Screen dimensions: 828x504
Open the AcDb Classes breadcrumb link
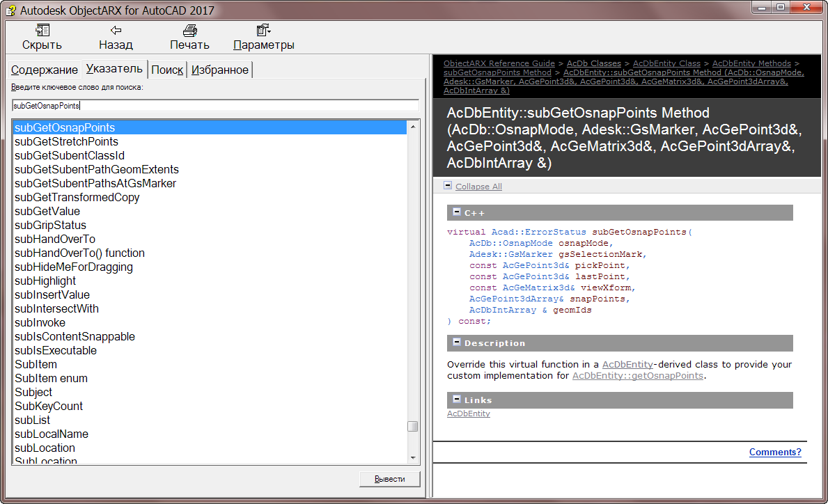(593, 63)
